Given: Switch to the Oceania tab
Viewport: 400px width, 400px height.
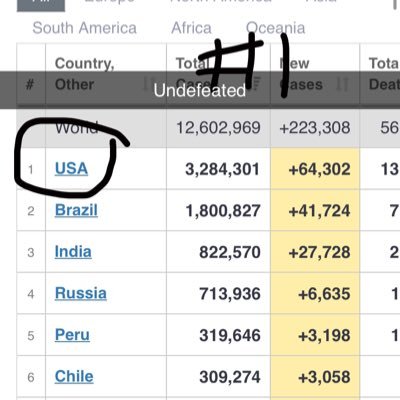Looking at the screenshot, I should click(x=275, y=28).
